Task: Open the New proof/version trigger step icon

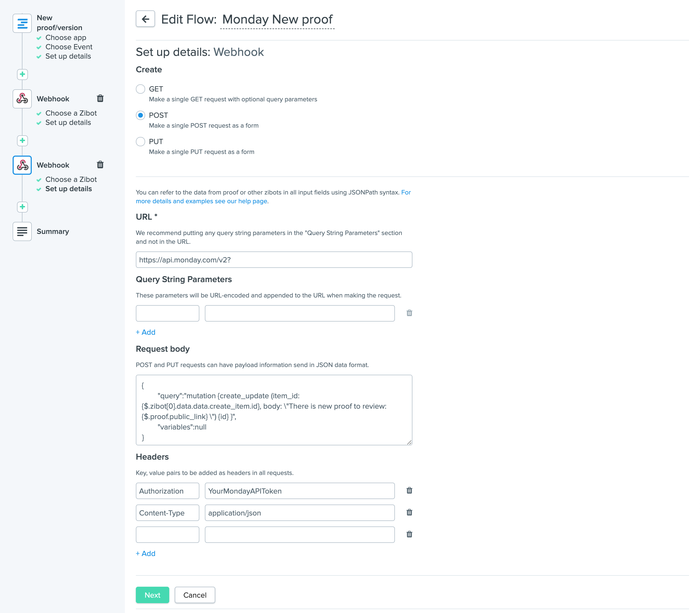Action: pyautogui.click(x=22, y=23)
